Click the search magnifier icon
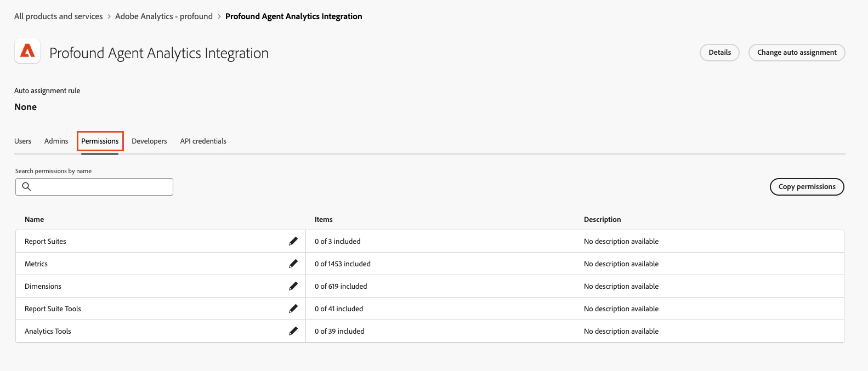Image resolution: width=868 pixels, height=371 pixels. 26,186
